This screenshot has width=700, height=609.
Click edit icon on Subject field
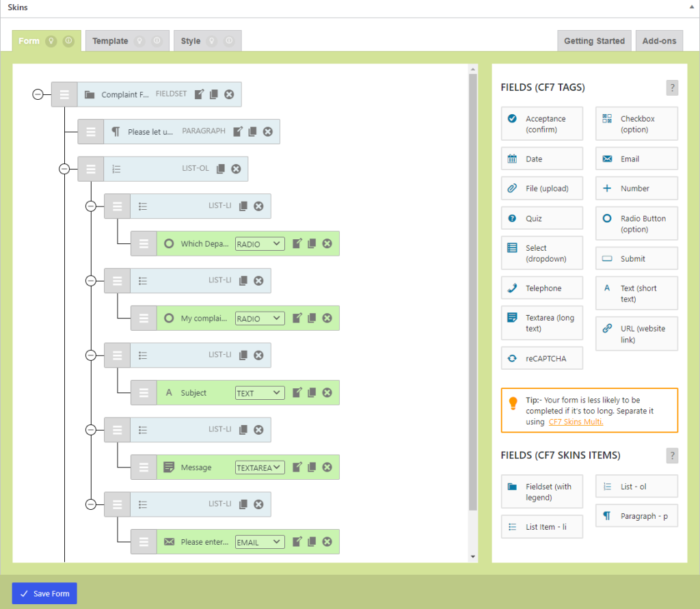point(297,392)
